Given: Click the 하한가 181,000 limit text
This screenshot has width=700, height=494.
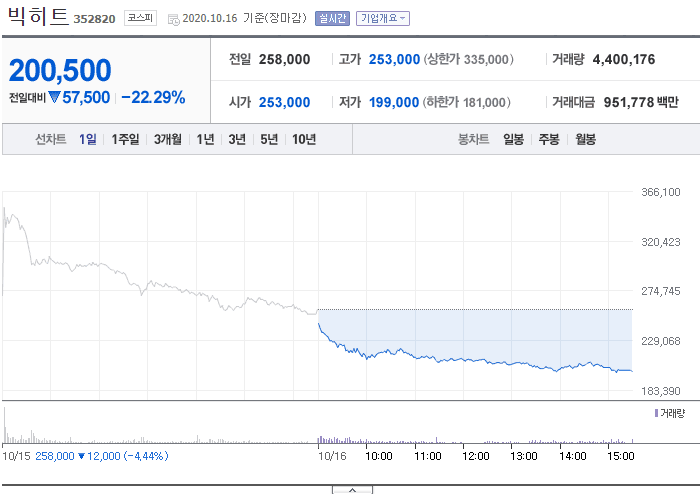Looking at the screenshot, I should 467,102.
